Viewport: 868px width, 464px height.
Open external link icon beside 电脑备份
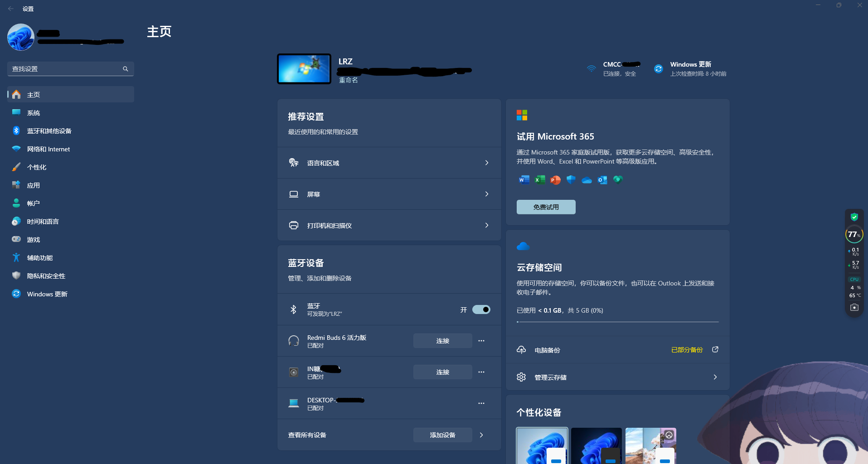[x=715, y=349]
